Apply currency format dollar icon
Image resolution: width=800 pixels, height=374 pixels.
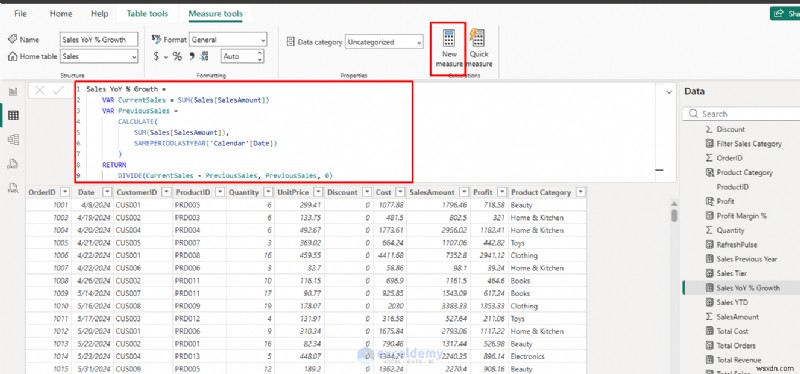[x=156, y=57]
